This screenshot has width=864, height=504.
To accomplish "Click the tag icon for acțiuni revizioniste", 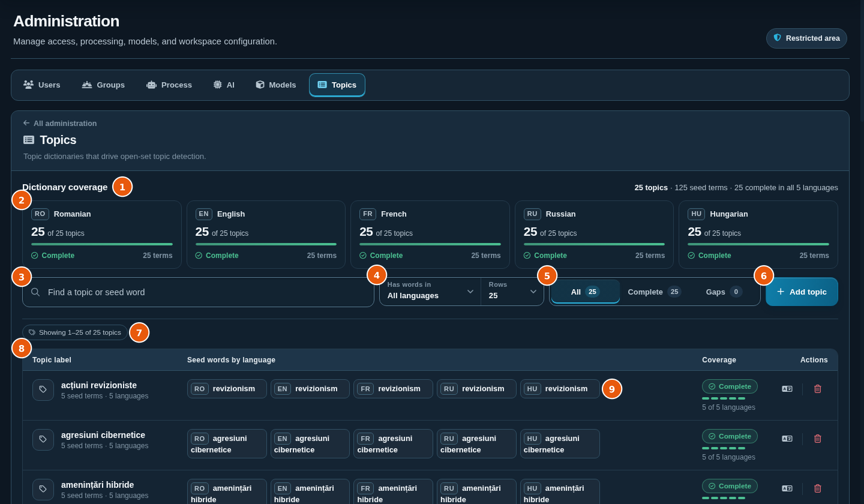I will click(43, 390).
